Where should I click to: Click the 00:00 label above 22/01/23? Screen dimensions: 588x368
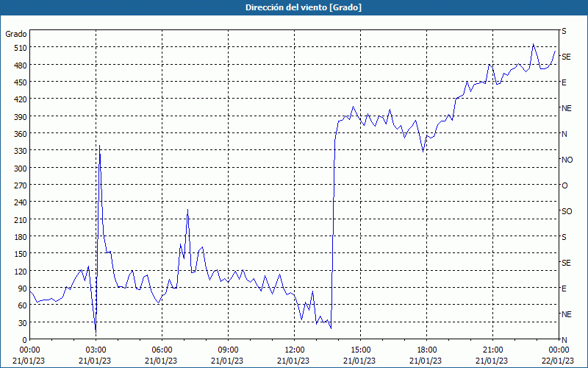coord(559,350)
